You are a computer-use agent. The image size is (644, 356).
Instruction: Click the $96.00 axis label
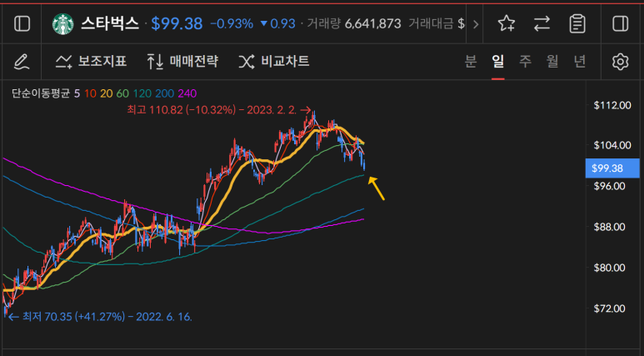[610, 186]
